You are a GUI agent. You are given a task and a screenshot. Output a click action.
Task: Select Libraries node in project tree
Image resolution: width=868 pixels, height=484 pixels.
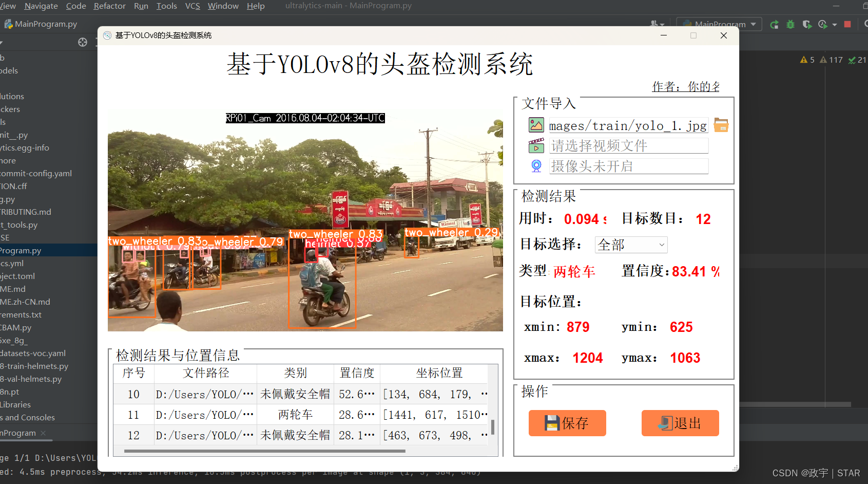point(15,404)
